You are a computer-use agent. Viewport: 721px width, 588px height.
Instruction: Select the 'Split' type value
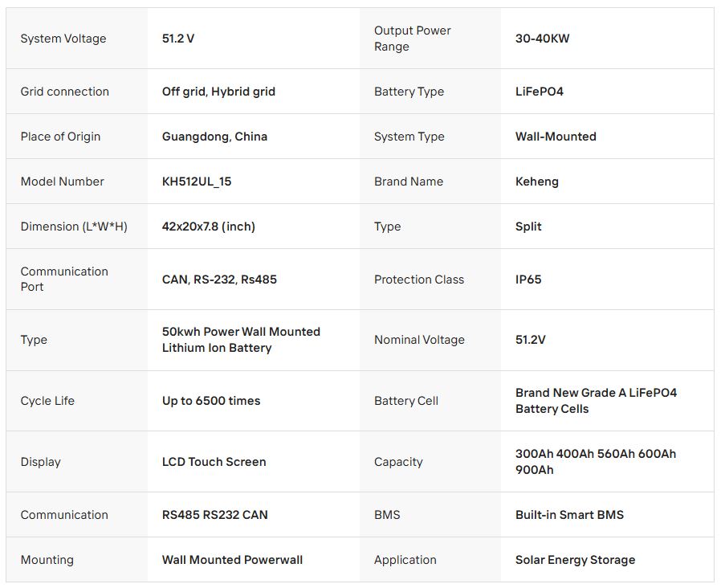528,227
